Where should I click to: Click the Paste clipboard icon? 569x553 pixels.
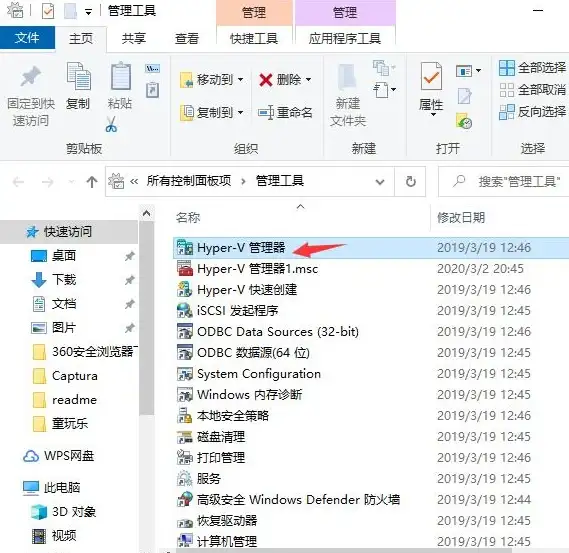120,76
